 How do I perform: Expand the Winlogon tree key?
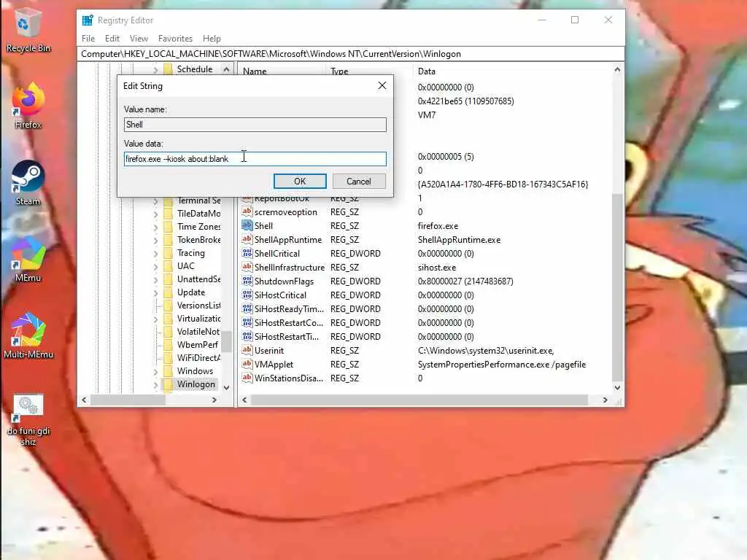click(x=155, y=385)
